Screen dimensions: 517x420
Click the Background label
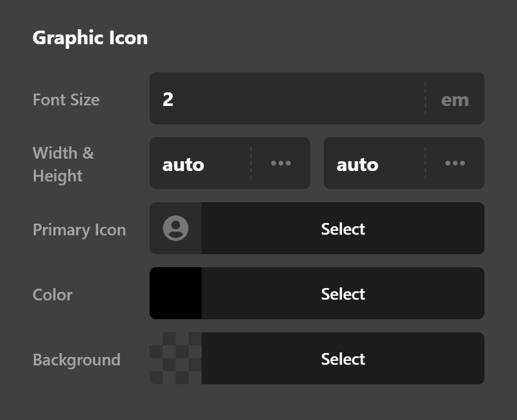(x=77, y=360)
